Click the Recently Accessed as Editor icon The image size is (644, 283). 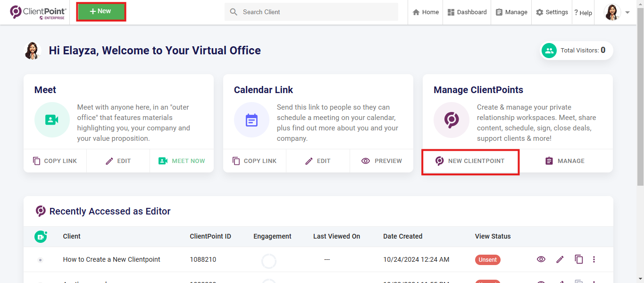coord(41,211)
